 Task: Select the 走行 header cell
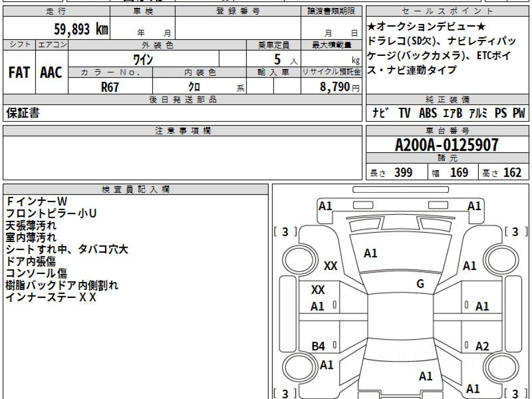(56, 12)
